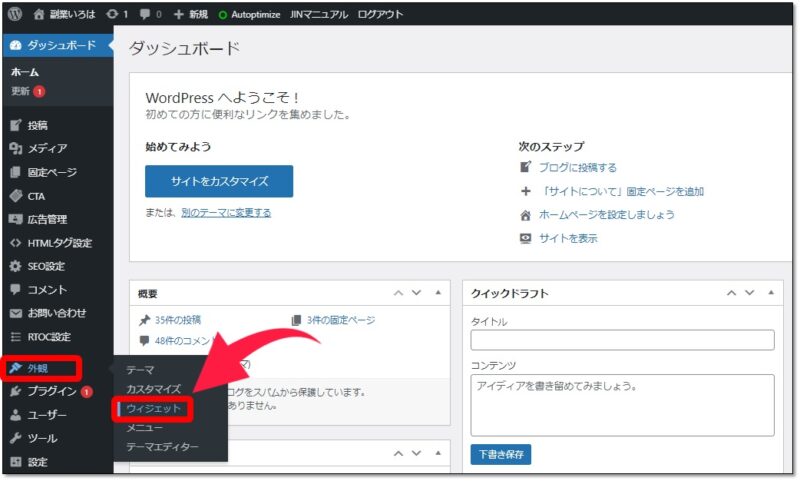Viewport: 800px width, 481px height.
Task: Click the house icon beside ホームページを設定しましょう
Action: [525, 215]
